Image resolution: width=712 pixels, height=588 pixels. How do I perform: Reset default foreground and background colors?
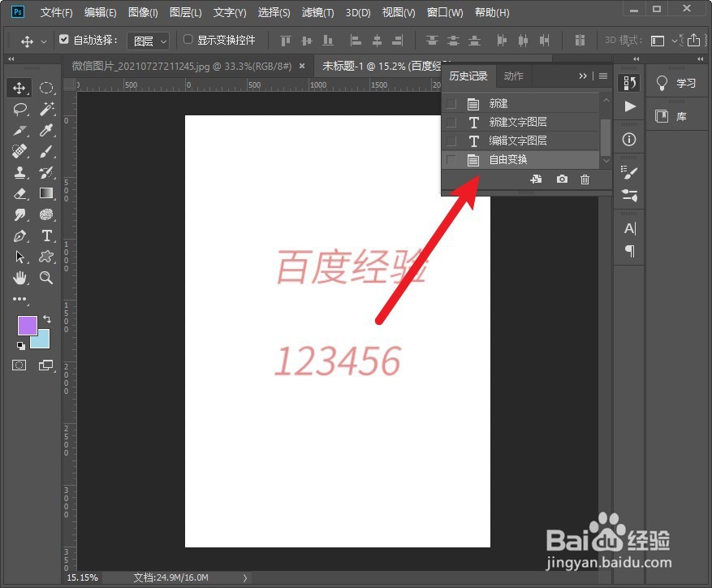click(21, 346)
